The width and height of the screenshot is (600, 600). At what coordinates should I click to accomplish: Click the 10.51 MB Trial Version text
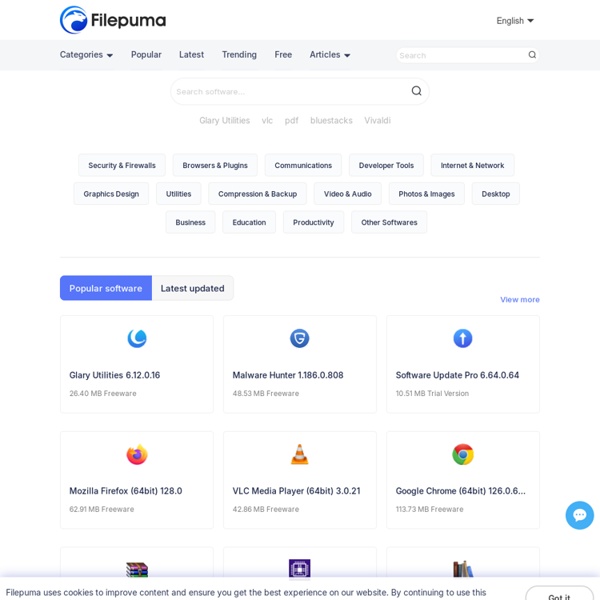coord(432,393)
